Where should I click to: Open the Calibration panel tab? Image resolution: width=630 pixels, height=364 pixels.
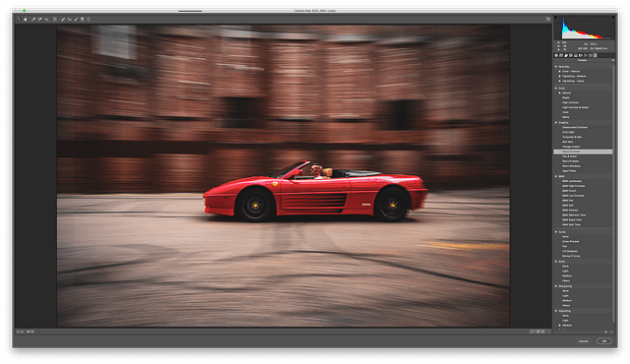click(591, 55)
